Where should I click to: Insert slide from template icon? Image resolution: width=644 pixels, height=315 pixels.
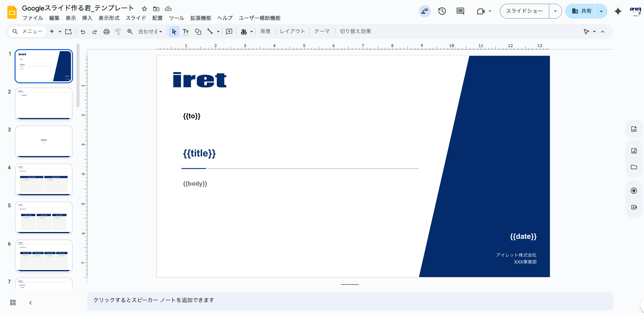(68, 31)
